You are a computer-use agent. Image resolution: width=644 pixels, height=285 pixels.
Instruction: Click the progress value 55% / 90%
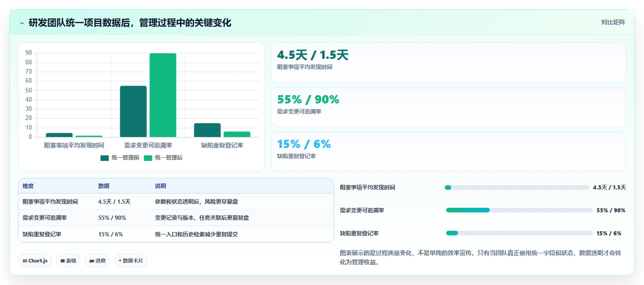click(x=611, y=210)
